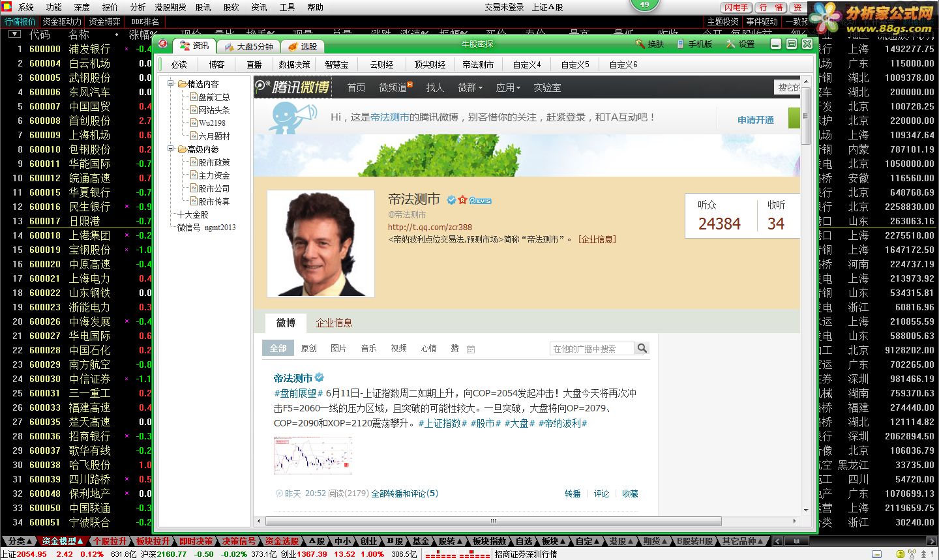The width and height of the screenshot is (939, 560).
Task: Filter posts by 视频
Action: pyautogui.click(x=398, y=348)
